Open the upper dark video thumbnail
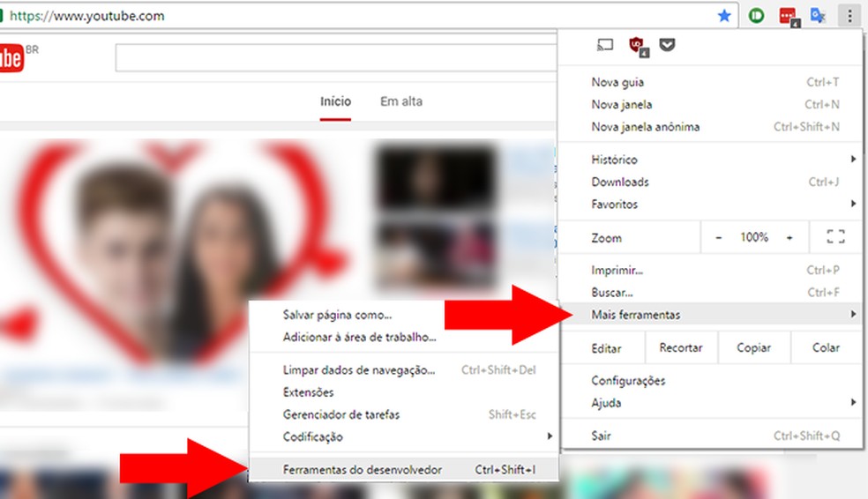868x499 pixels. (x=437, y=179)
